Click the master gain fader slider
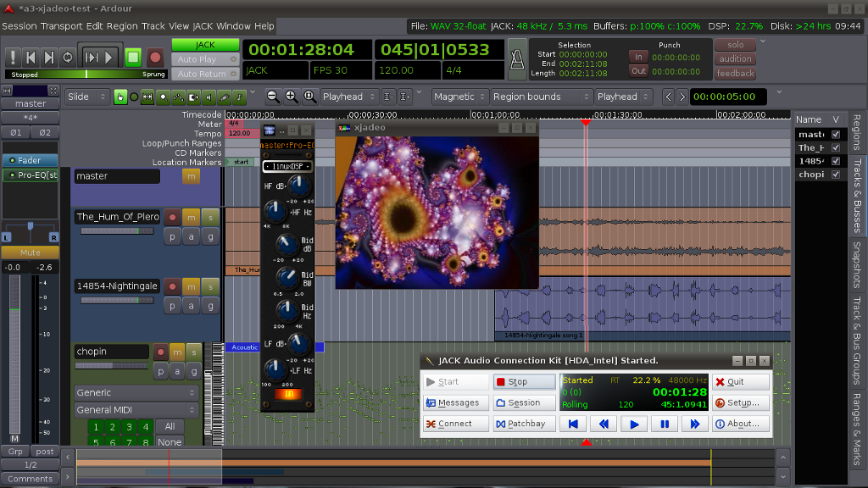 pos(14,356)
